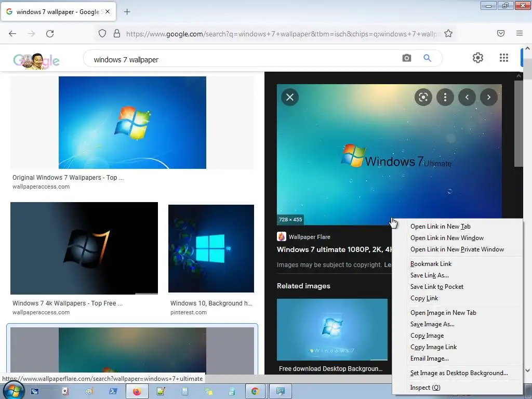Click the Related images heading
The width and height of the screenshot is (532, 399).
[303, 286]
